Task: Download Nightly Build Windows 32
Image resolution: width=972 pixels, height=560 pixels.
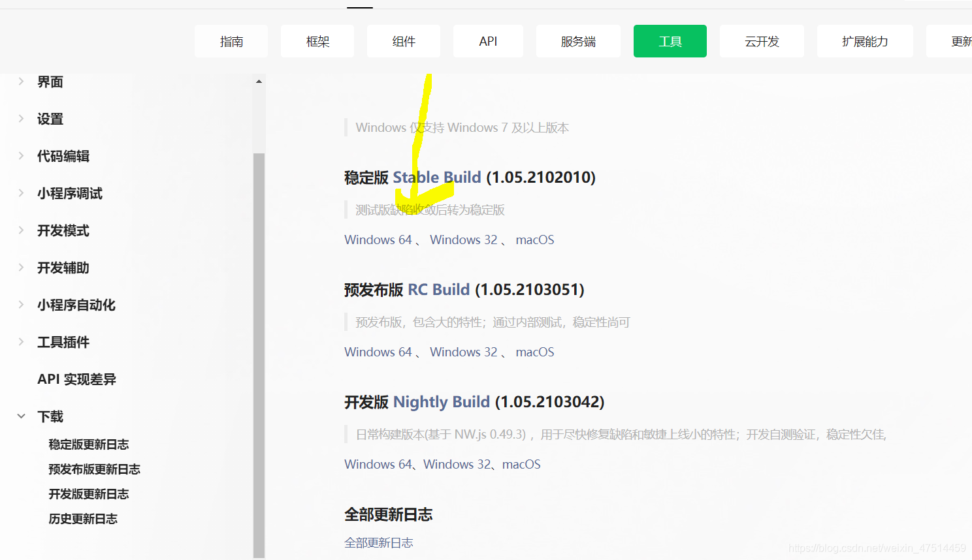Action: [x=457, y=464]
